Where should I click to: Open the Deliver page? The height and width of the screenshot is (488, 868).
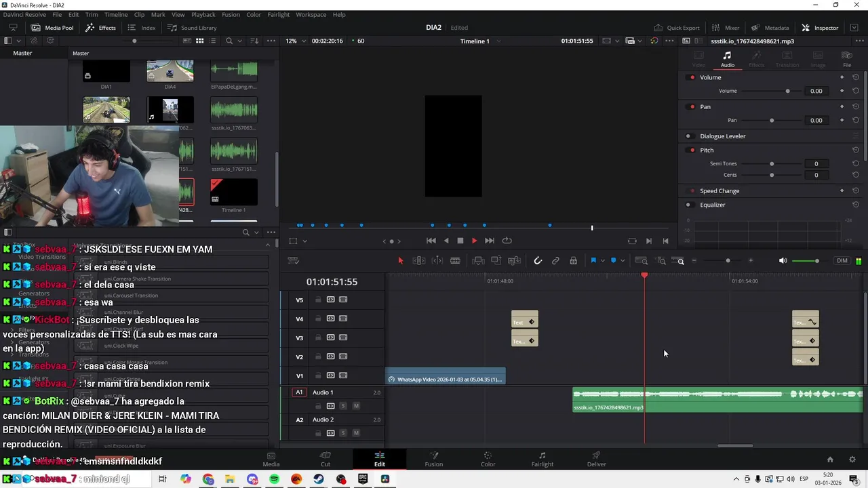(596, 459)
